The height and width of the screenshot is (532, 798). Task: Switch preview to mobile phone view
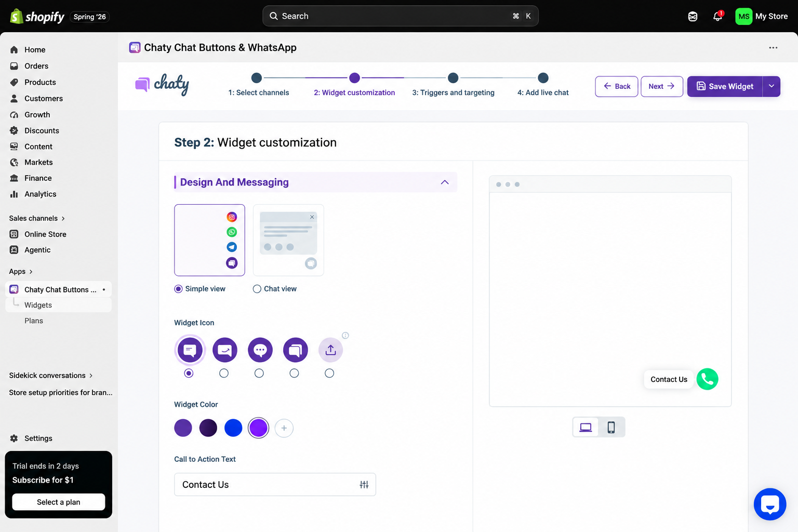point(611,428)
